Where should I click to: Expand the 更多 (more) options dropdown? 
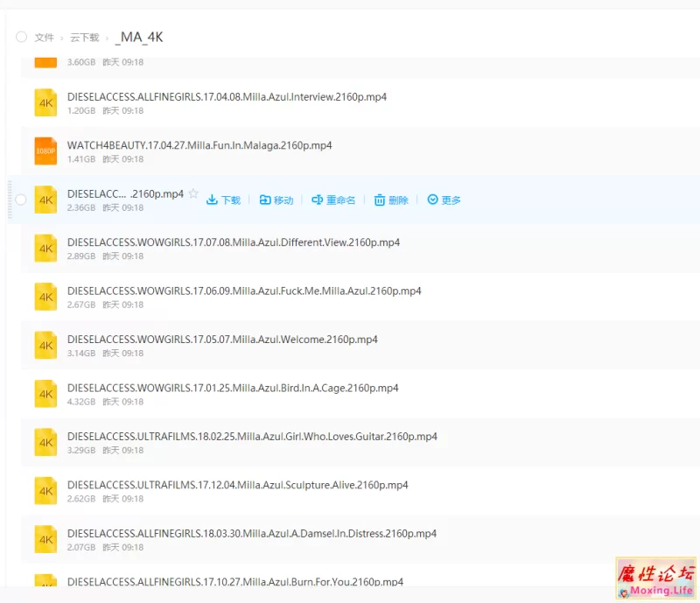(x=444, y=200)
